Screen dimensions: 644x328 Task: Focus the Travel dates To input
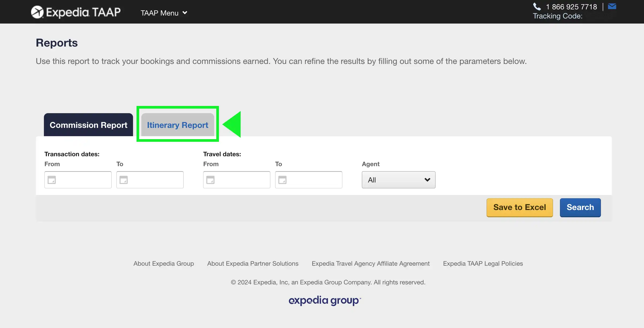[309, 180]
